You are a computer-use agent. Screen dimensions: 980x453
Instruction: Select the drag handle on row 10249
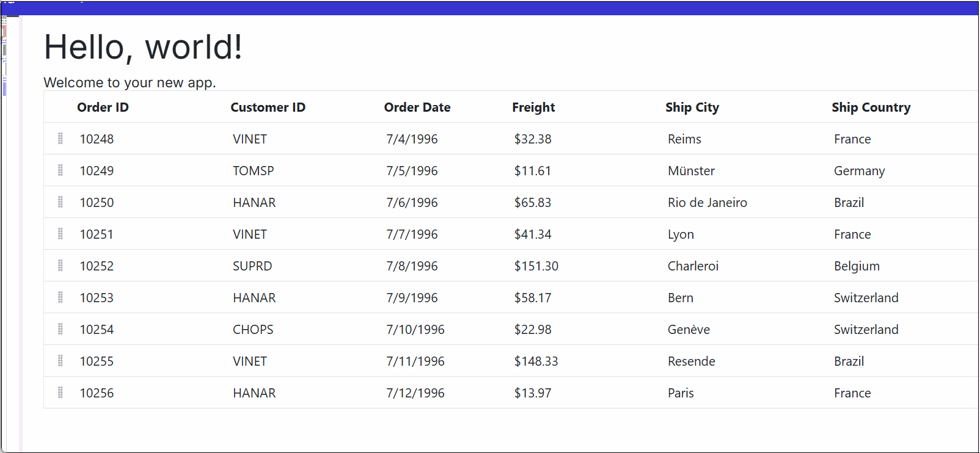click(x=60, y=170)
